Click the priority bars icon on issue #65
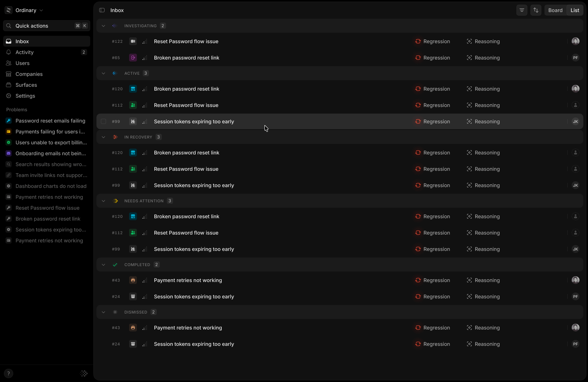Viewport: 588px width, 382px height. [145, 58]
